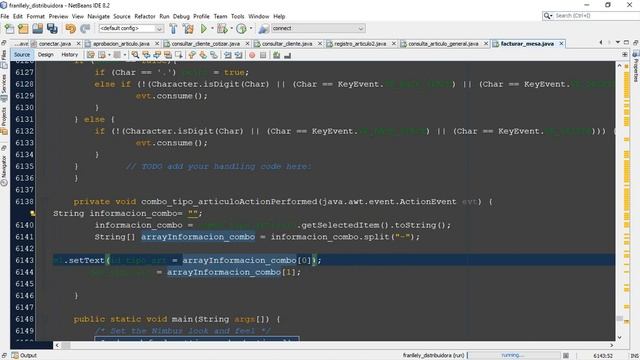The height and width of the screenshot is (360, 640).
Task: Close the consultar_cliente.java tab
Action: click(320, 43)
